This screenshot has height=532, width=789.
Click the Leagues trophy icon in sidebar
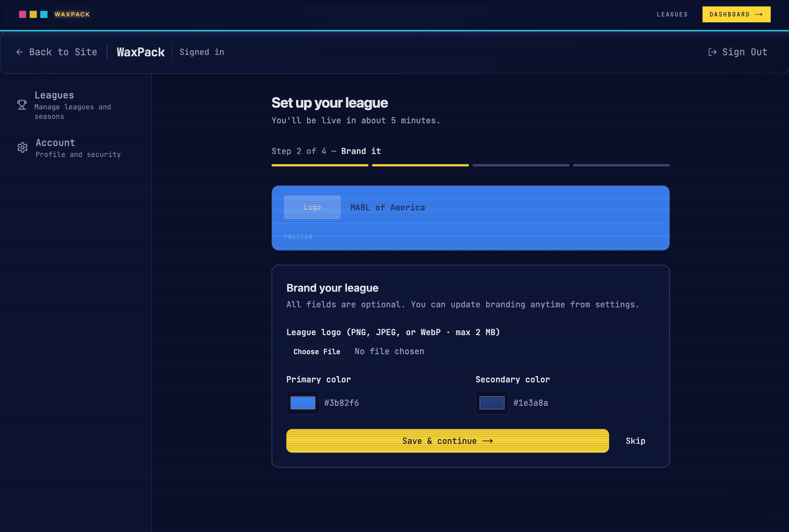(x=22, y=105)
